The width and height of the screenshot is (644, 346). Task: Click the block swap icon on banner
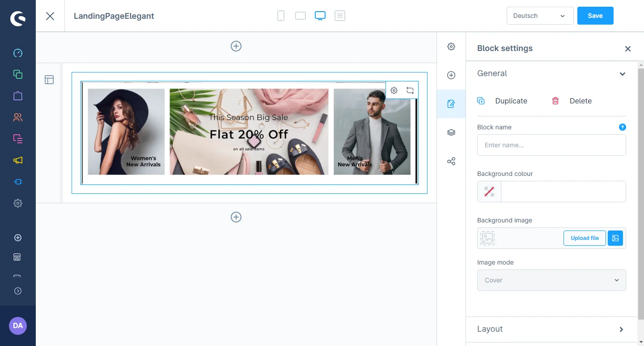[x=410, y=90]
